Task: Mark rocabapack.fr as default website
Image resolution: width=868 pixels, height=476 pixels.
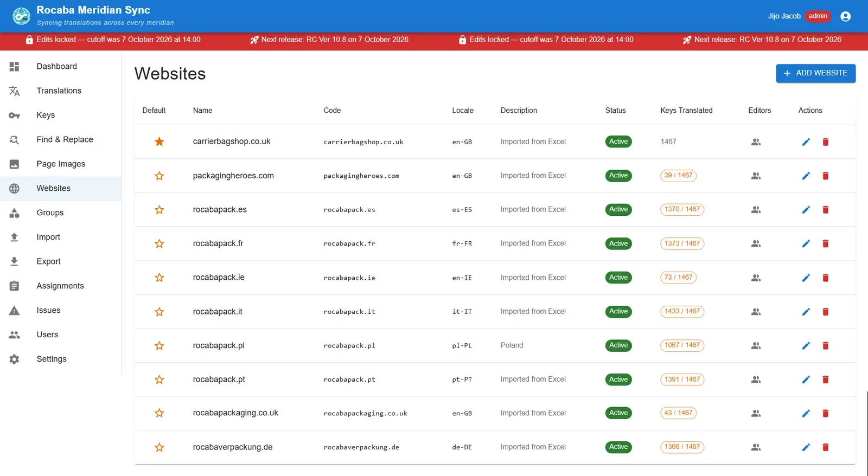Action: [x=159, y=244]
